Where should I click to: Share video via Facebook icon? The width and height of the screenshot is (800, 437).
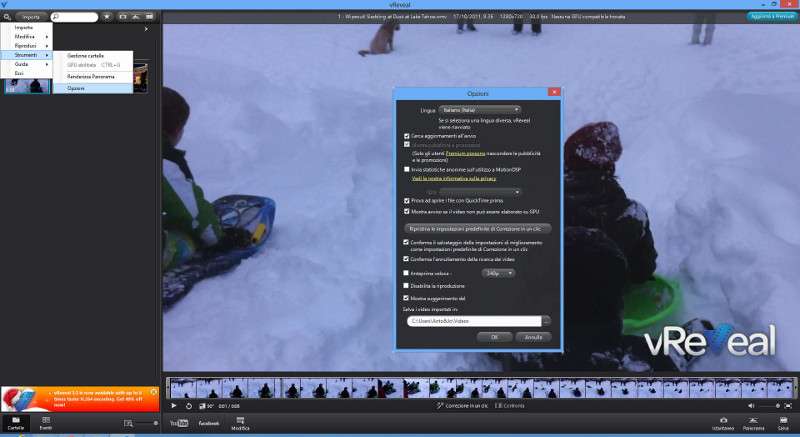click(x=209, y=423)
